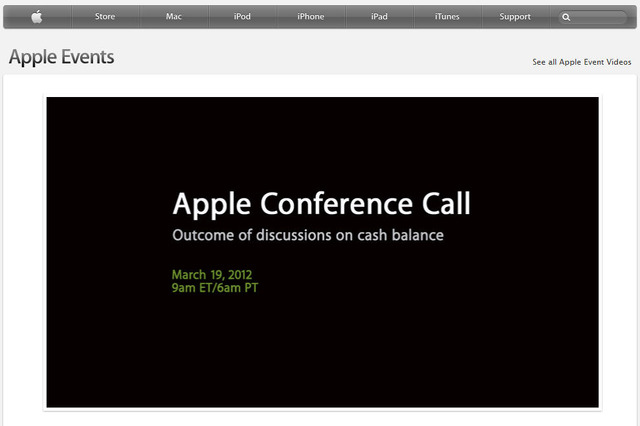Open See all Apple Event Videos link
The image size is (640, 426).
pos(582,62)
